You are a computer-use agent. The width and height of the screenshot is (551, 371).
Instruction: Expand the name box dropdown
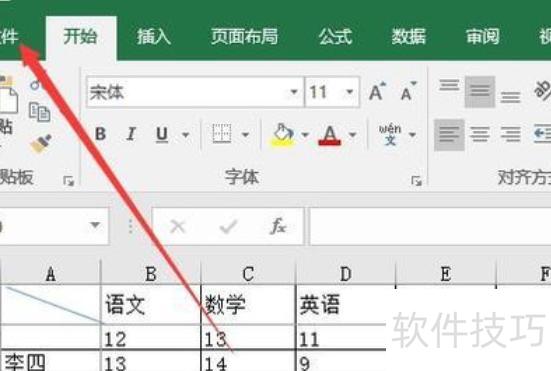pos(95,225)
